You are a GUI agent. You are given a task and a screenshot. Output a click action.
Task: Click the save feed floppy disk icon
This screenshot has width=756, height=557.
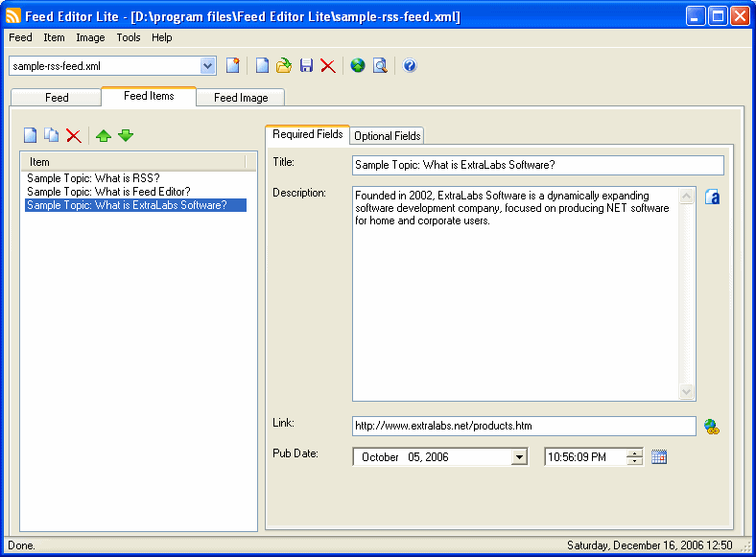coord(306,65)
